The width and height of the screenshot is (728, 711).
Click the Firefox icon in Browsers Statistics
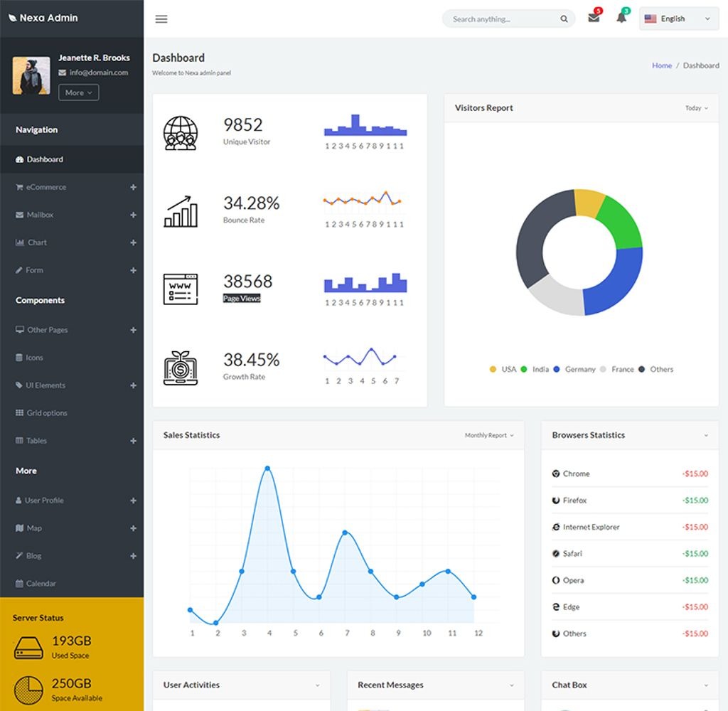555,500
